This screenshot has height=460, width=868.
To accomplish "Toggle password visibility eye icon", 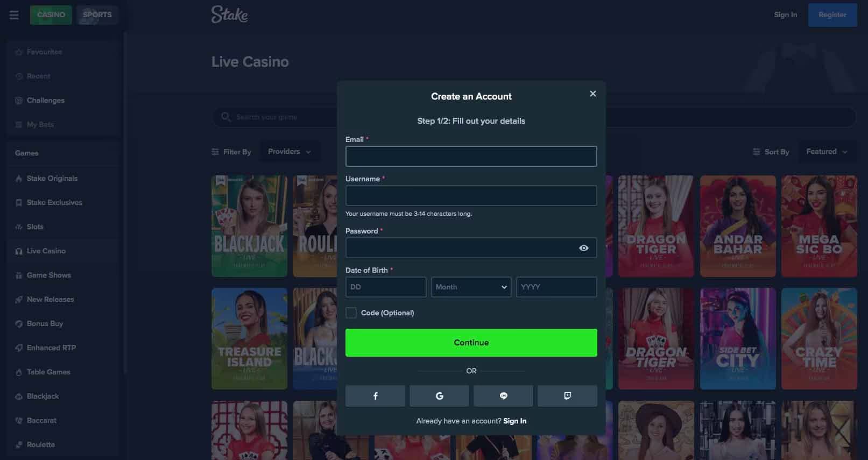I will click(x=583, y=248).
